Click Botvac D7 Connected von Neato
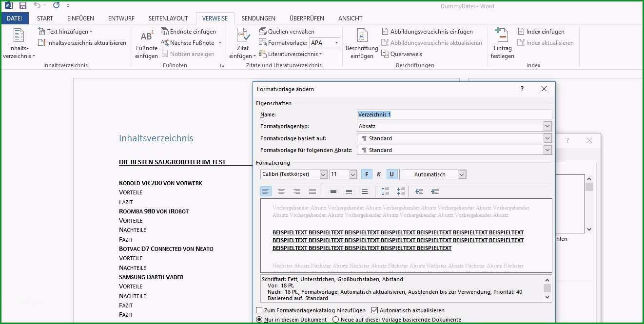 (x=166, y=249)
